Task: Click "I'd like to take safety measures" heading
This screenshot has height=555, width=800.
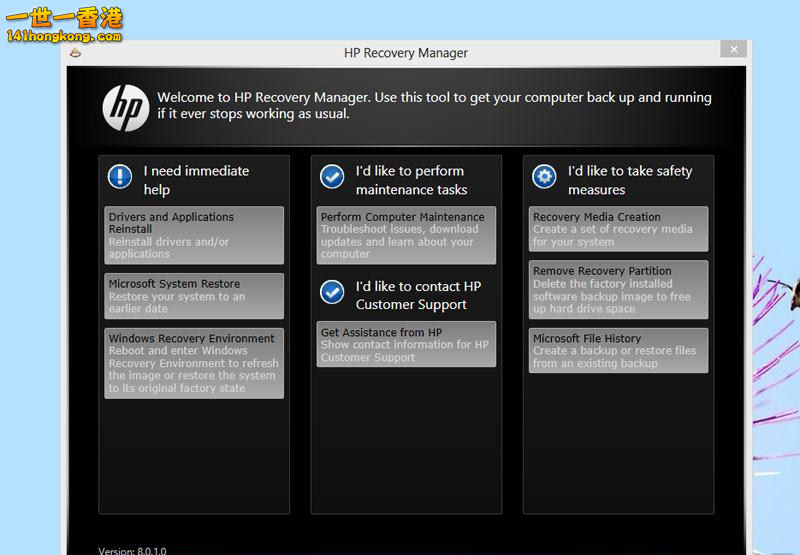Action: 629,180
